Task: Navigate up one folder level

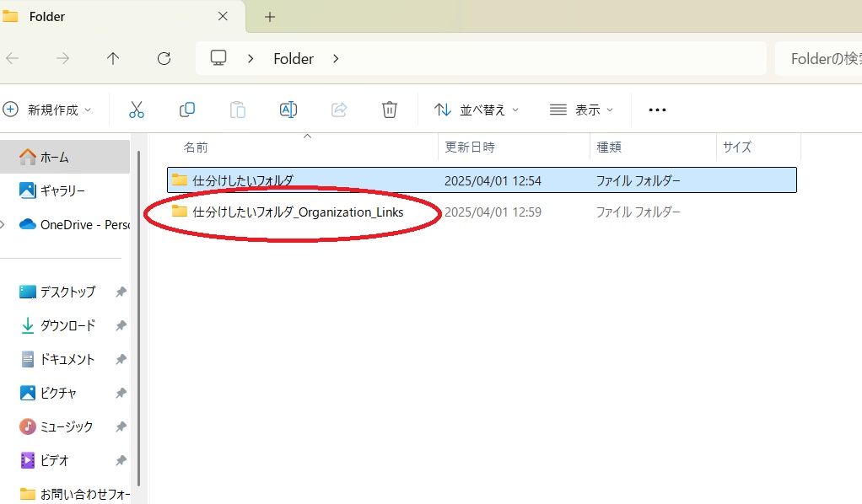Action: click(113, 58)
